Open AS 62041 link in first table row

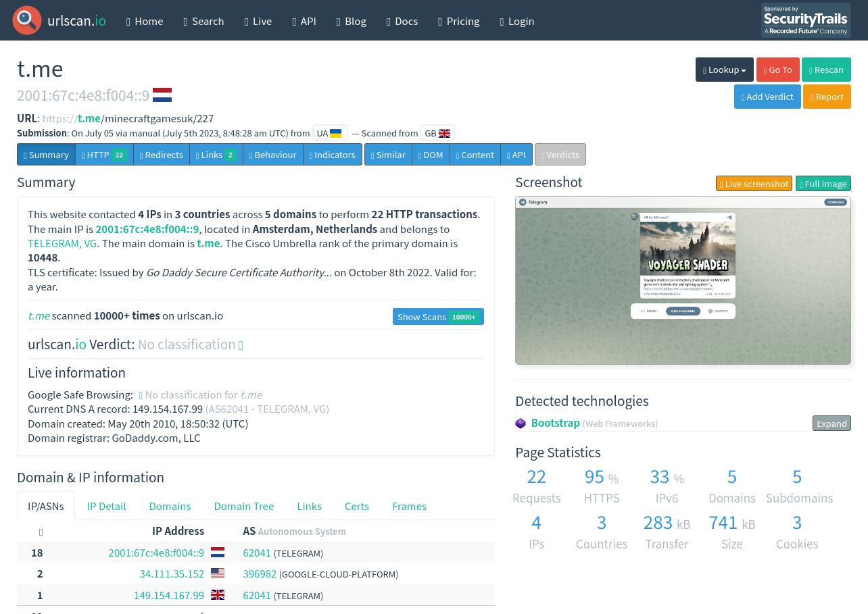pos(257,553)
